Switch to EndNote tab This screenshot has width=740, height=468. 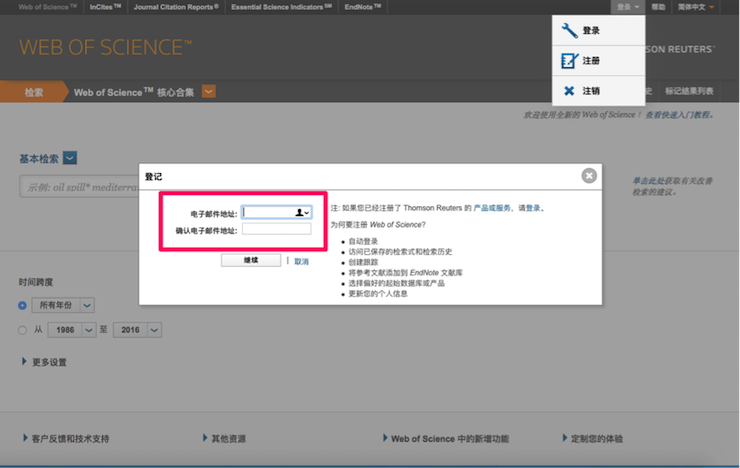click(x=362, y=7)
